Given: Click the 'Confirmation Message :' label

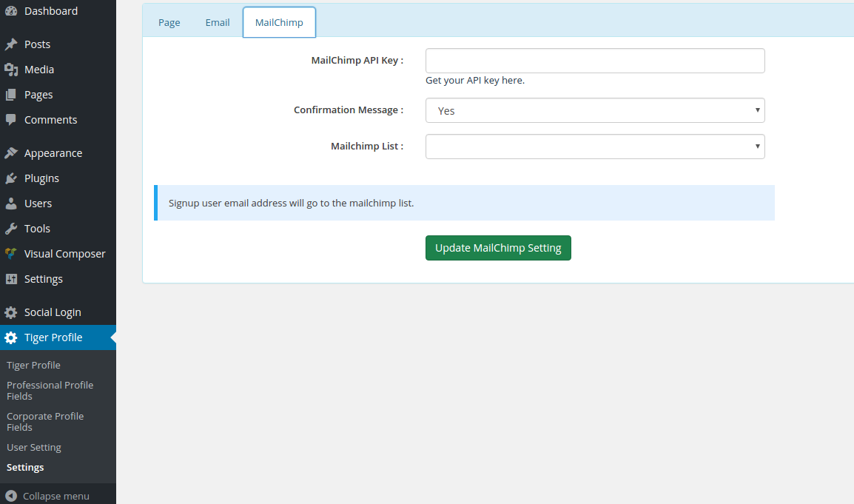Looking at the screenshot, I should click(x=349, y=110).
